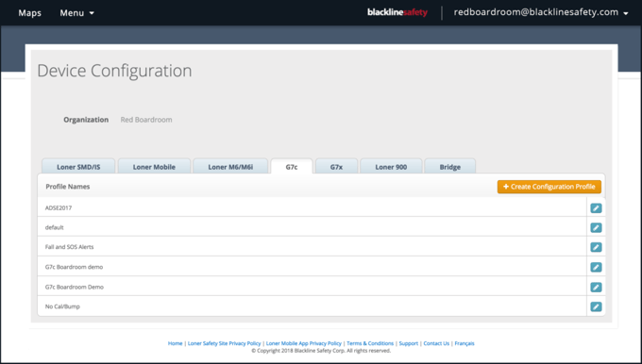Select the default profile name
The width and height of the screenshot is (642, 364).
point(55,227)
